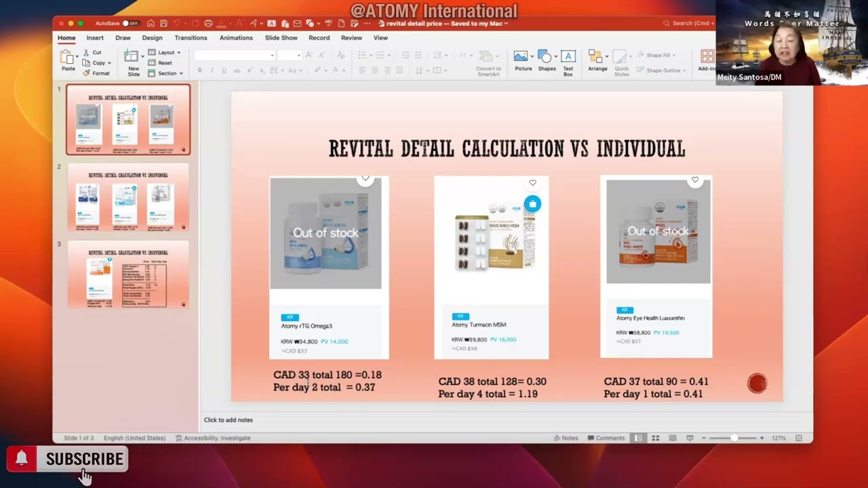868x488 pixels.
Task: Click the Paste clipboard icon
Action: point(66,57)
